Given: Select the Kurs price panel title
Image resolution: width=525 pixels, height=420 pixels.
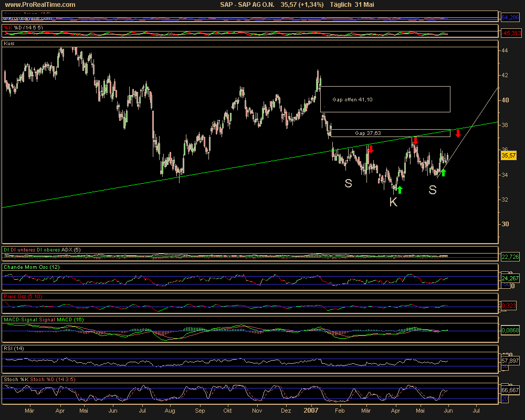Looking at the screenshot, I should (9, 44).
